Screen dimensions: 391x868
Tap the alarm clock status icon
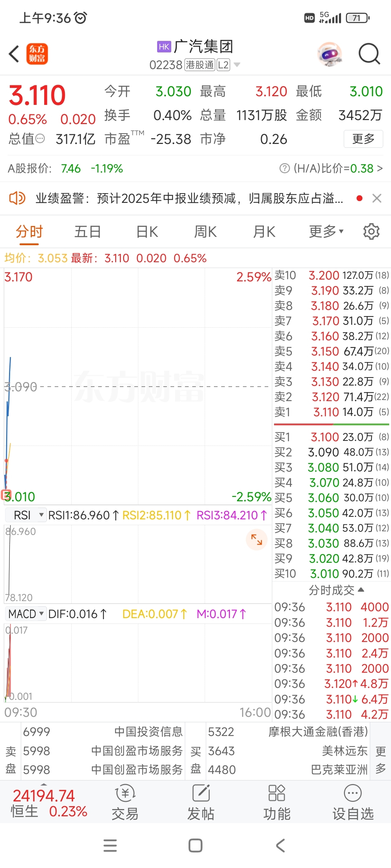80,18
